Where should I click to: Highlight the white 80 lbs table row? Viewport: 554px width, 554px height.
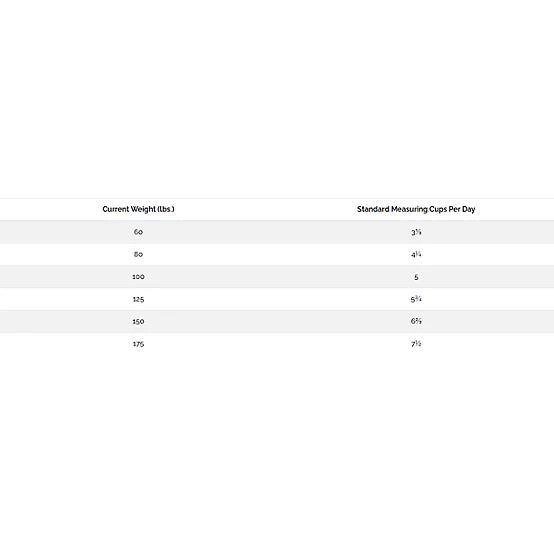(277, 254)
